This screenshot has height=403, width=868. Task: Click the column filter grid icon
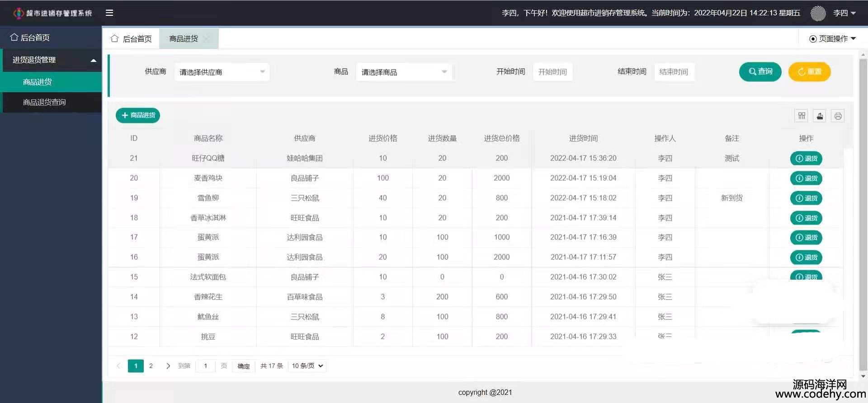click(801, 116)
